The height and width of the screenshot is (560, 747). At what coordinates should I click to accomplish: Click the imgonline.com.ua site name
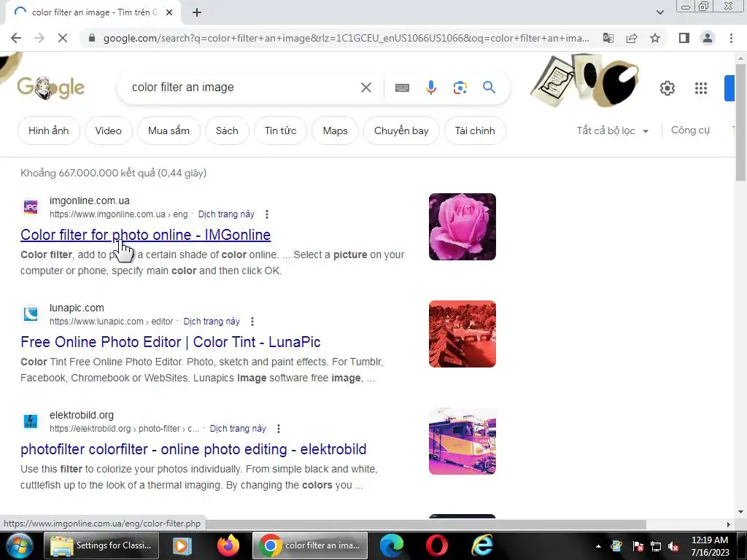[x=90, y=201]
